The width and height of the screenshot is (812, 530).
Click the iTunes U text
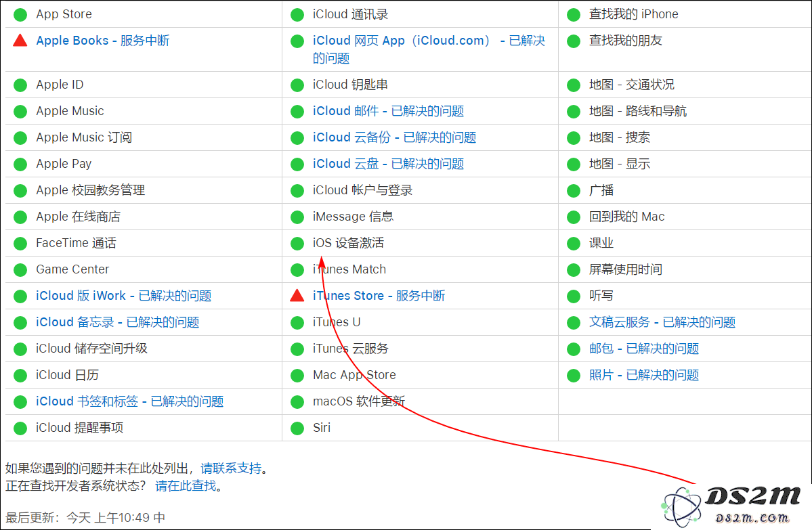(337, 322)
